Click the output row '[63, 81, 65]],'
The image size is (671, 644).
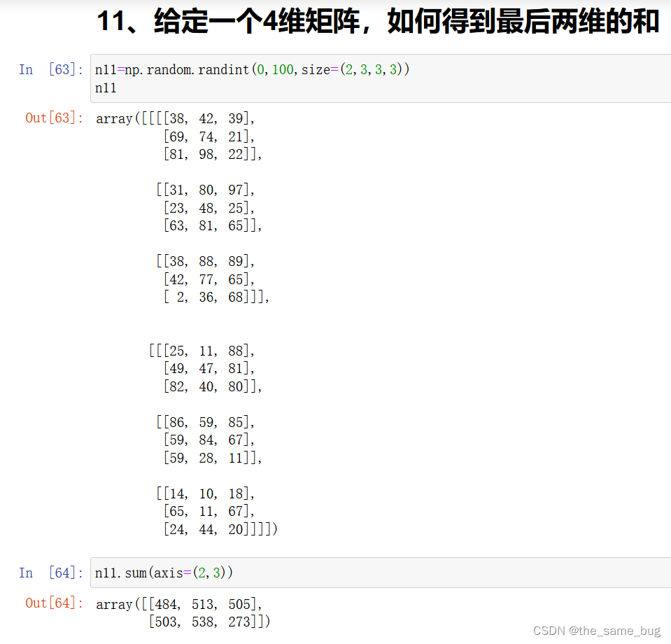(x=213, y=225)
